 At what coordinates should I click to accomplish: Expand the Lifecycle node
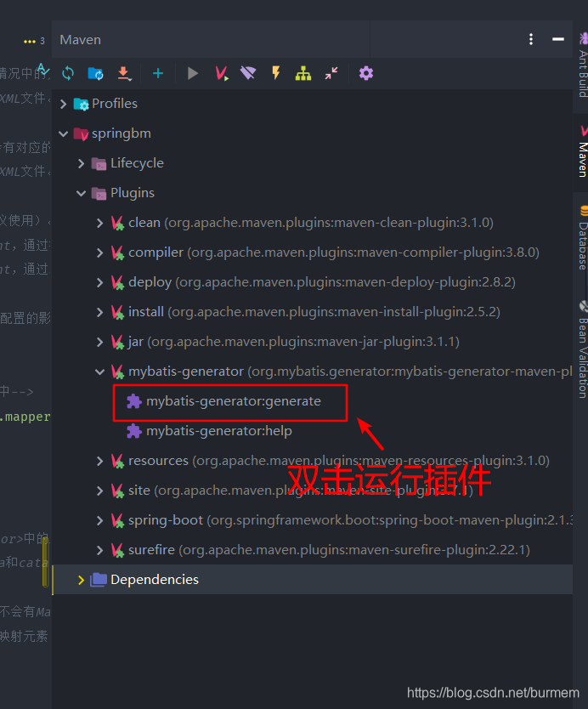82,163
